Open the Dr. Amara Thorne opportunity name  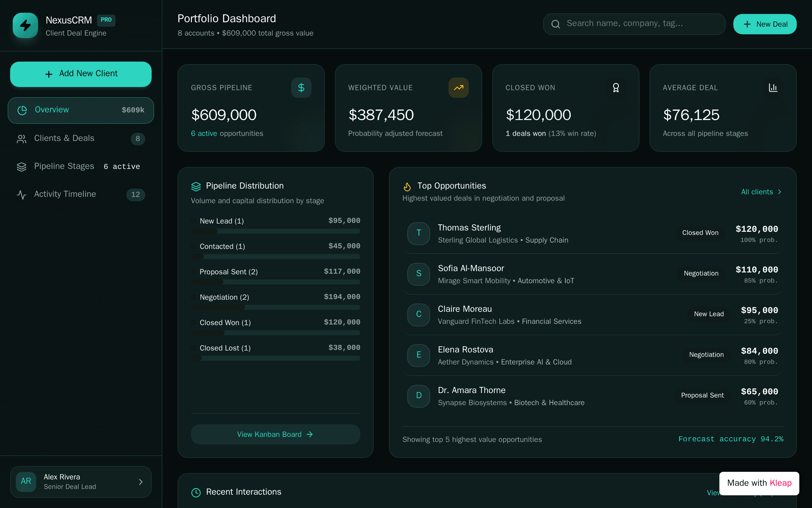(471, 391)
